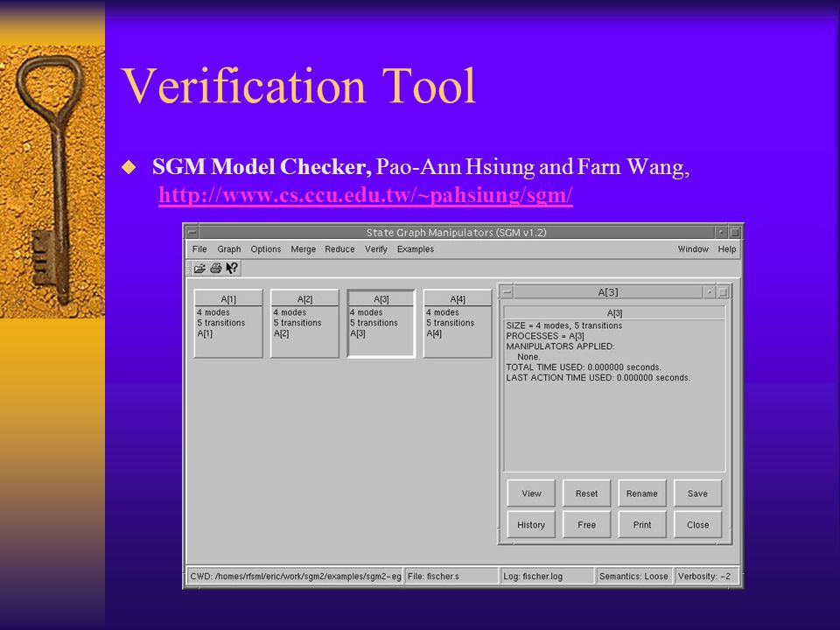Click the 'Verification Tool' slide title
The height and width of the screenshot is (630, 840).
[x=299, y=86]
